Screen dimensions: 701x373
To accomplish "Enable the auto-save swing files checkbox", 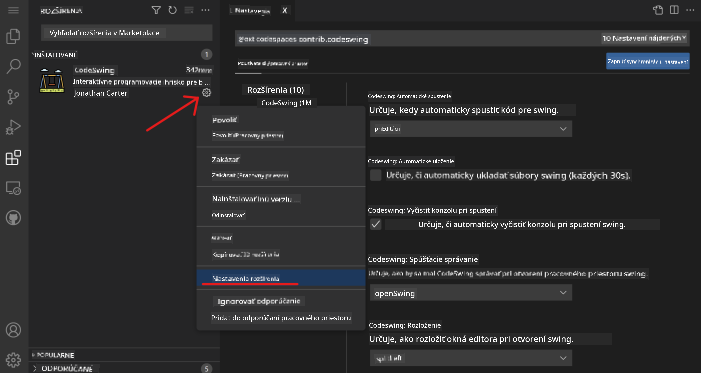I will pos(376,175).
